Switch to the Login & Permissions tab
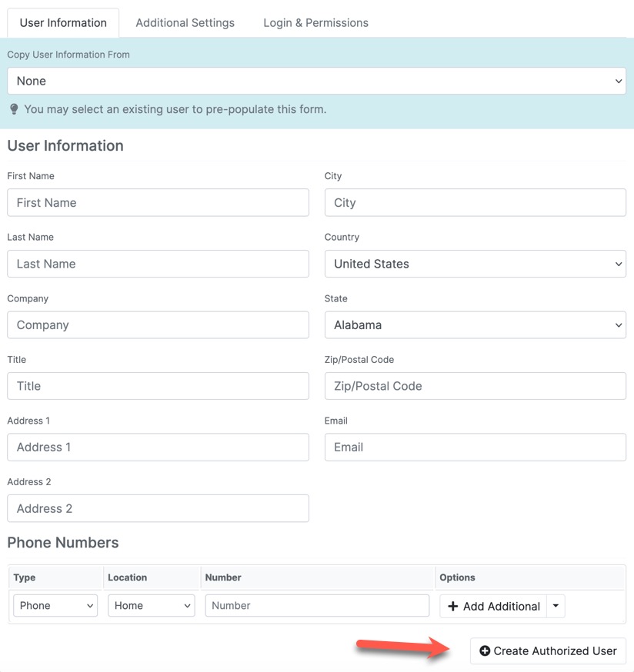 point(315,22)
